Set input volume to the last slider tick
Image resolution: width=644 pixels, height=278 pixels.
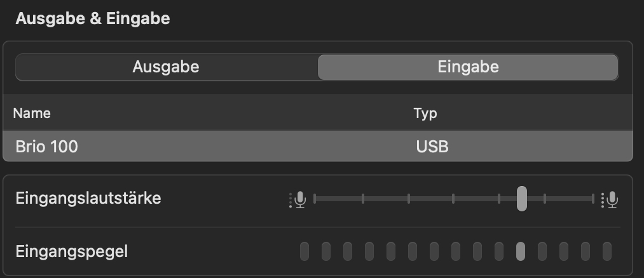pyautogui.click(x=593, y=199)
